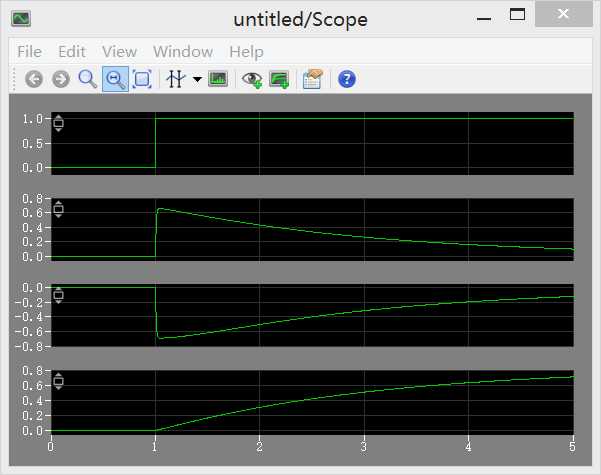Image resolution: width=601 pixels, height=475 pixels.
Task: Click the maximize control on second plot
Action: point(58,209)
